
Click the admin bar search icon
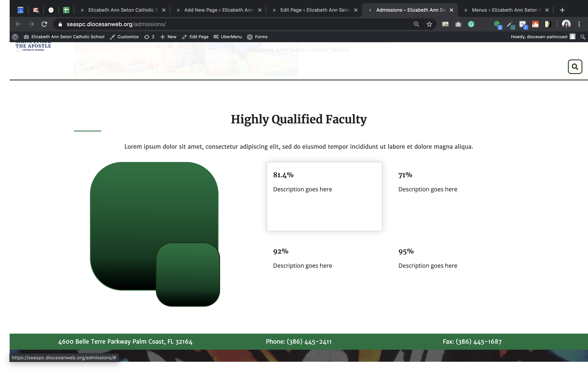[x=583, y=37]
